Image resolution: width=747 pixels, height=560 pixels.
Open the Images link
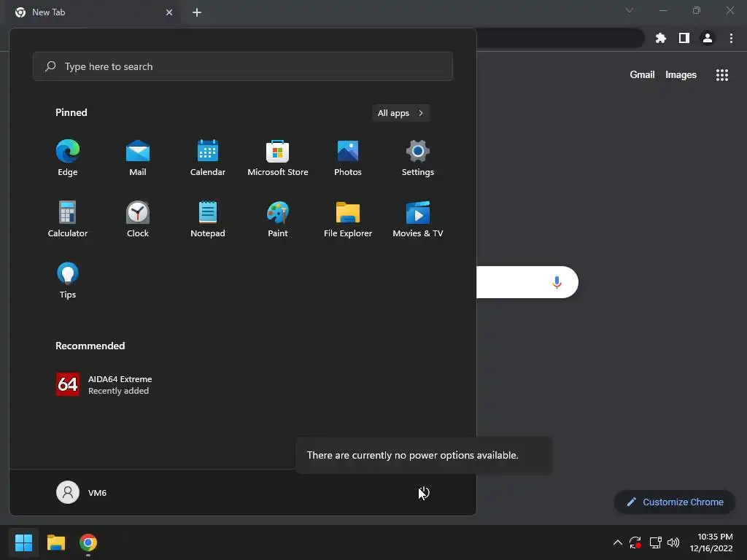point(681,75)
